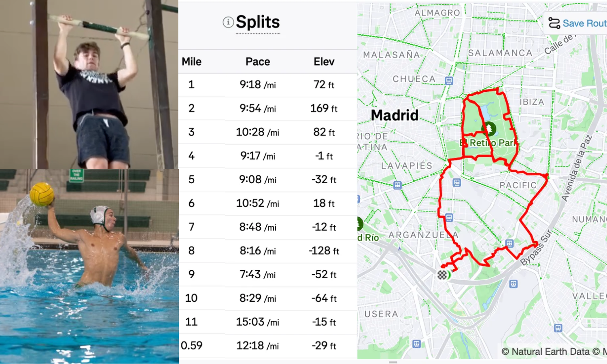Select the mile 8 split row
Image resolution: width=607 pixels, height=364 pixels.
(267, 251)
